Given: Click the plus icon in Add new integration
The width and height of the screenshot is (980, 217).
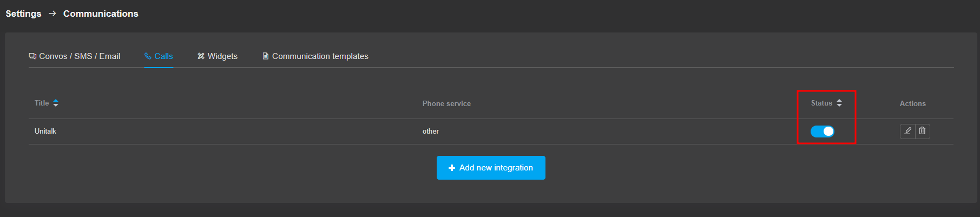Looking at the screenshot, I should click(x=452, y=168).
